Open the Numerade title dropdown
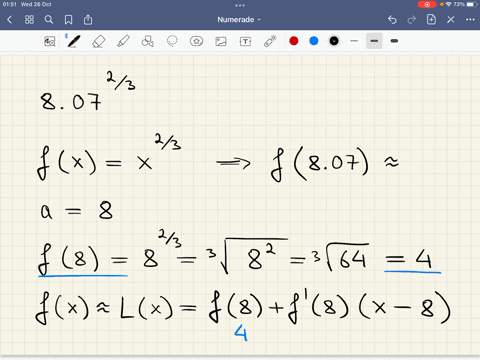This screenshot has height=360, width=480. click(239, 20)
